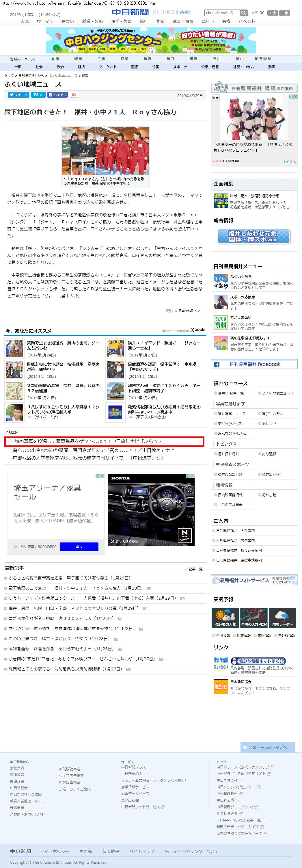Open the article photo thumbnail
The image size is (302, 868).
pos(105,150)
